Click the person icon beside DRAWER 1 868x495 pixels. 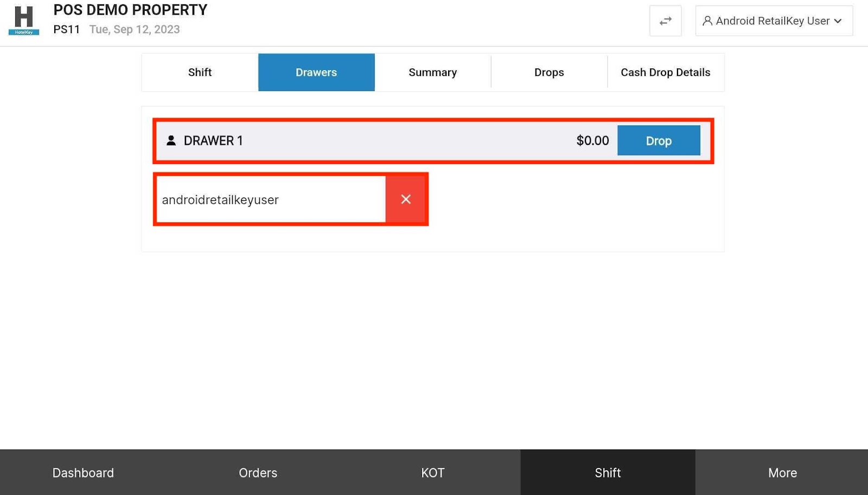pos(171,141)
